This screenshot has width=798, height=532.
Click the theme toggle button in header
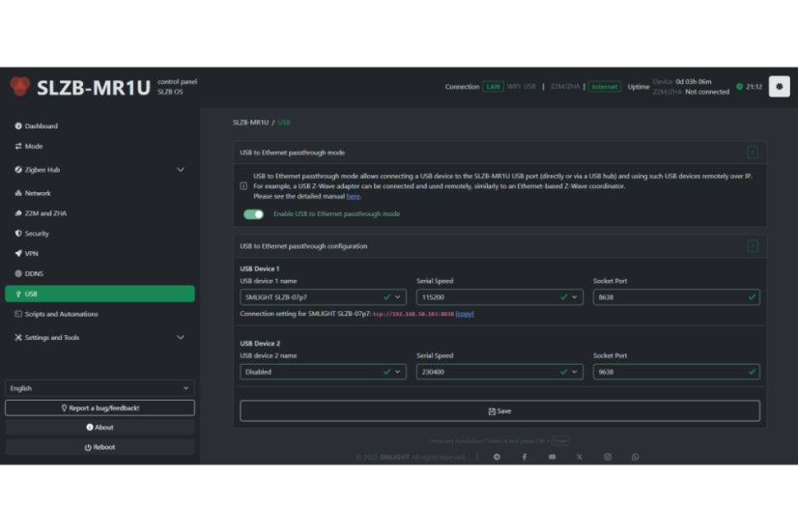[779, 87]
